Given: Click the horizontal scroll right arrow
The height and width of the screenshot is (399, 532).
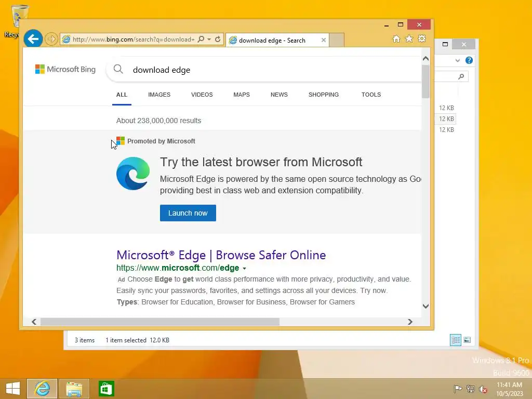Looking at the screenshot, I should pyautogui.click(x=410, y=322).
